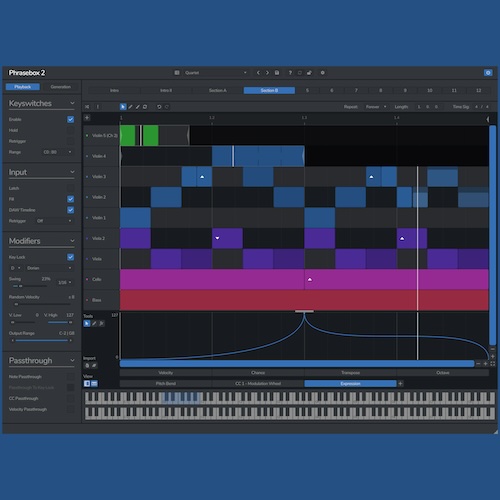Add a new lane with plus icon above tracks
The height and width of the screenshot is (500, 500).
point(87,117)
